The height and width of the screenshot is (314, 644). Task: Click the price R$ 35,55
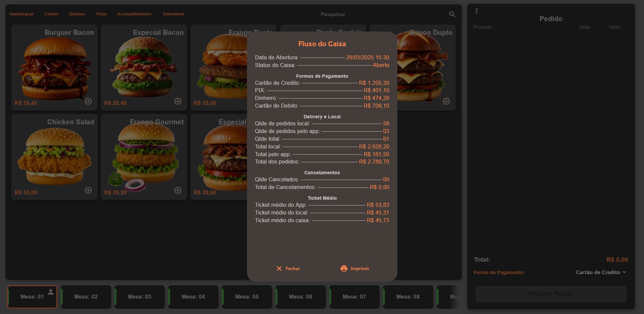click(205, 103)
